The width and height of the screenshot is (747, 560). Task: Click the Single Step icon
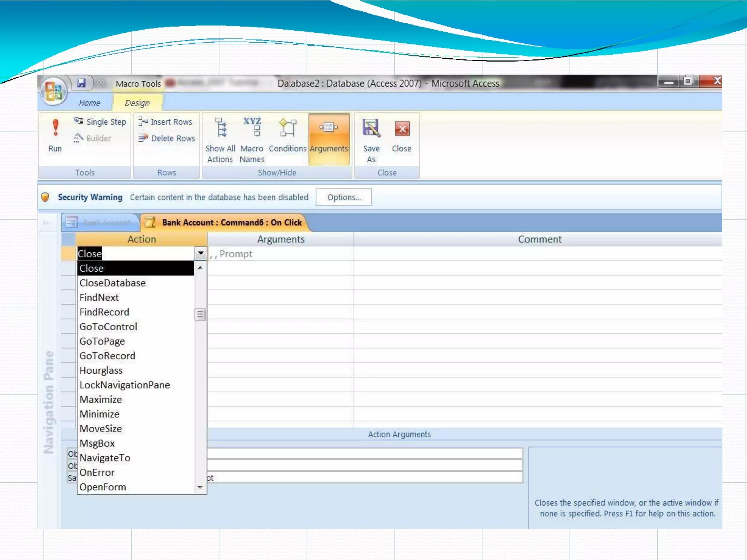(x=78, y=121)
